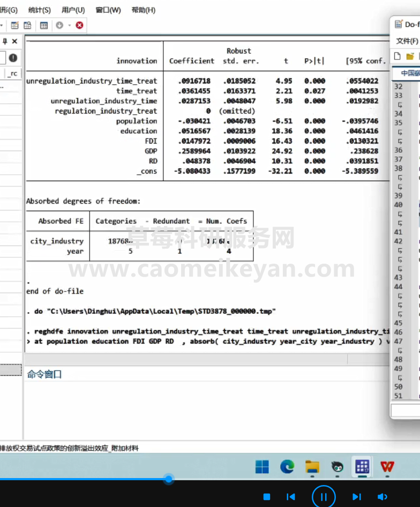Click the GDP coefficient .2589964

coord(194,151)
